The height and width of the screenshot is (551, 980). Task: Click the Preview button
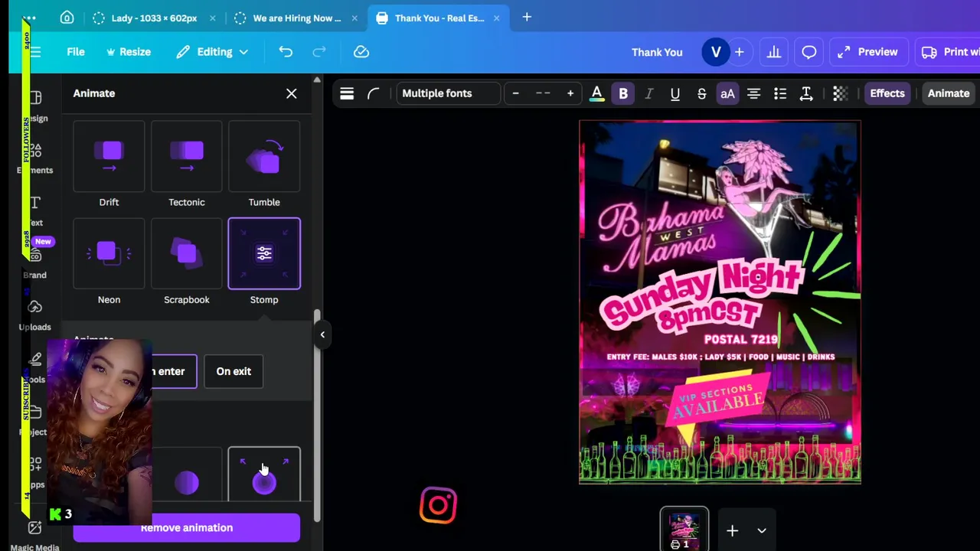coord(868,52)
